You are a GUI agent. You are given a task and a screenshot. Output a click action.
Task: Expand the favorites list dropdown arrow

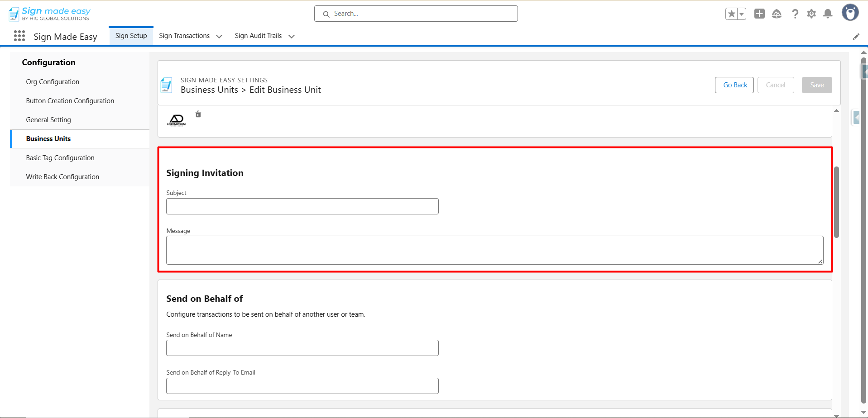pos(742,14)
